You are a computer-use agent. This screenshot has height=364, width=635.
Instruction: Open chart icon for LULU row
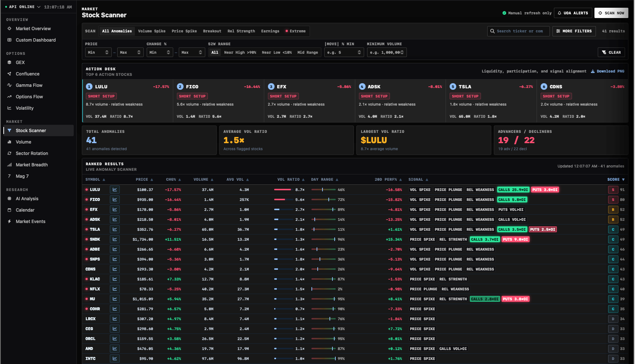click(115, 190)
